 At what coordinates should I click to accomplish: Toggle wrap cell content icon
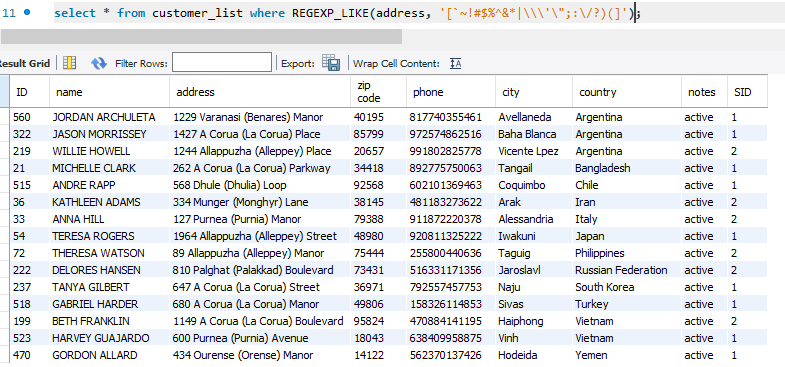[455, 64]
